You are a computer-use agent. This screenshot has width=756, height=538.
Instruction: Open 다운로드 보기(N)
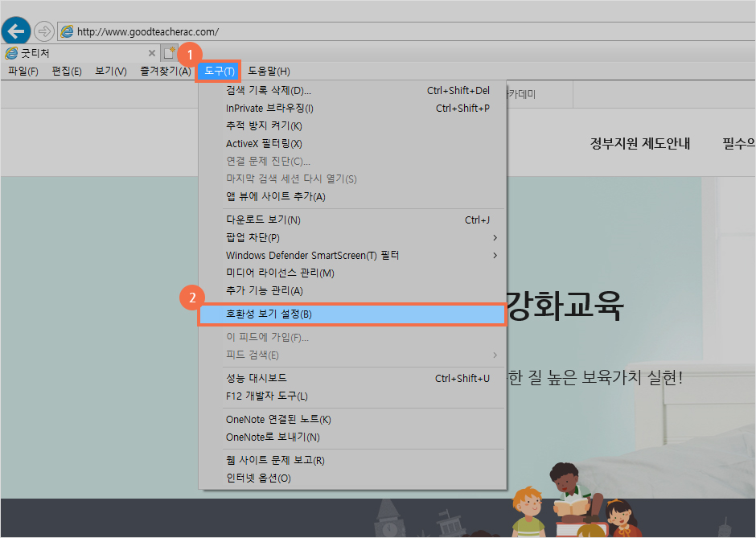[x=352, y=220]
